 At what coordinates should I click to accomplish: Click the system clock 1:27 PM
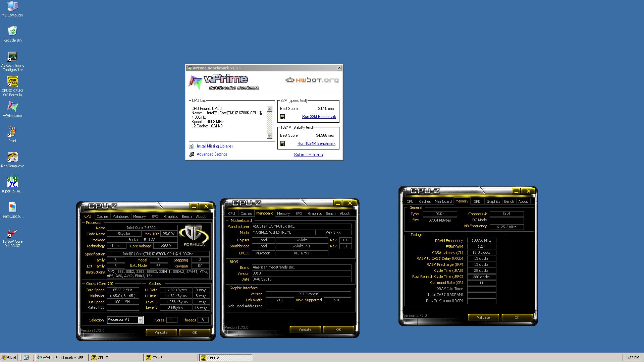point(632,358)
